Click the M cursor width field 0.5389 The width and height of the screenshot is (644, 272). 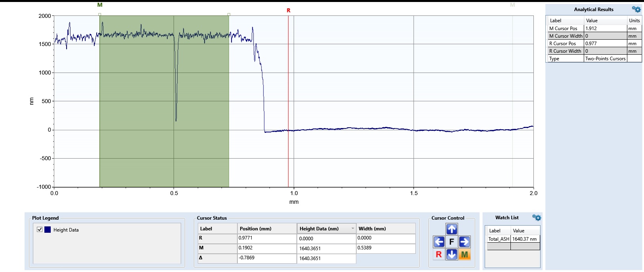pyautogui.click(x=385, y=248)
